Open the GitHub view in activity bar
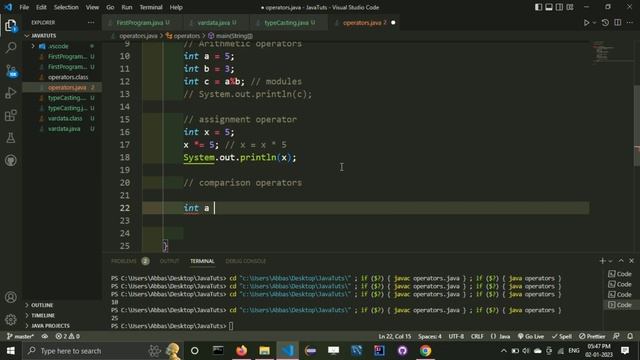 coord(11,160)
